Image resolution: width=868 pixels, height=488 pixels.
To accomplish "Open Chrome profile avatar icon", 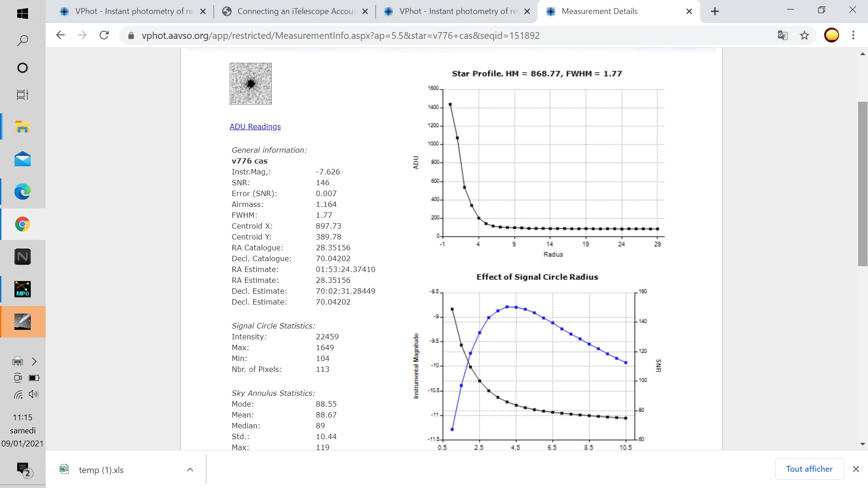I will click(831, 35).
